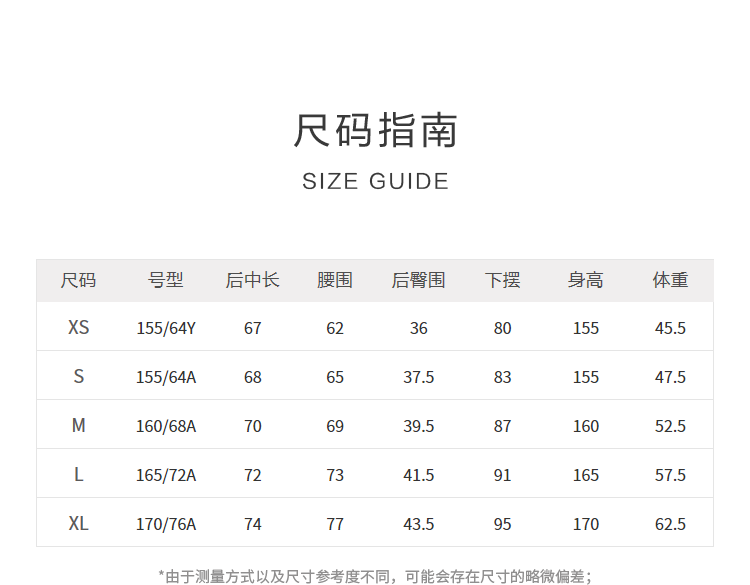Select the 号型 column header

166,280
